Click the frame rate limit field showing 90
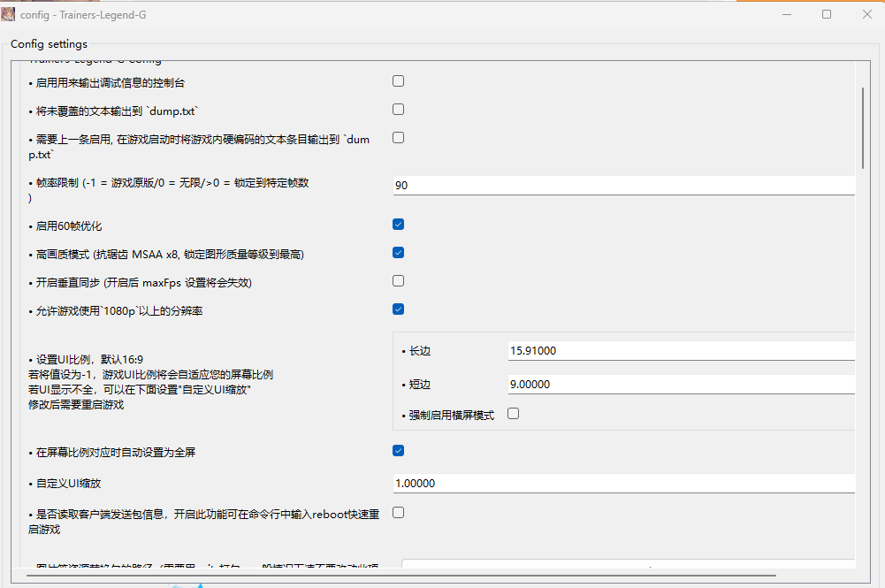The width and height of the screenshot is (885, 588). tap(619, 185)
